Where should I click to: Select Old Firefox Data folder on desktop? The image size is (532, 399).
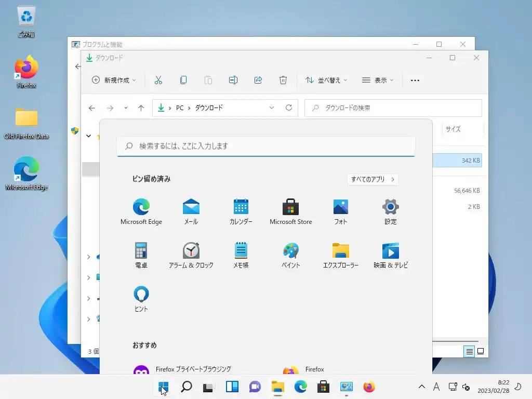26,124
